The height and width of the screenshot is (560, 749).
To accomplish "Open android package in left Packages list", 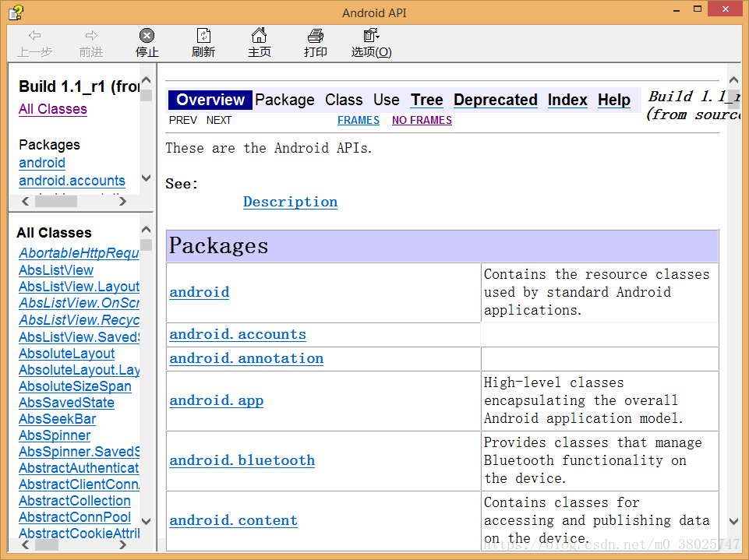I will [42, 163].
